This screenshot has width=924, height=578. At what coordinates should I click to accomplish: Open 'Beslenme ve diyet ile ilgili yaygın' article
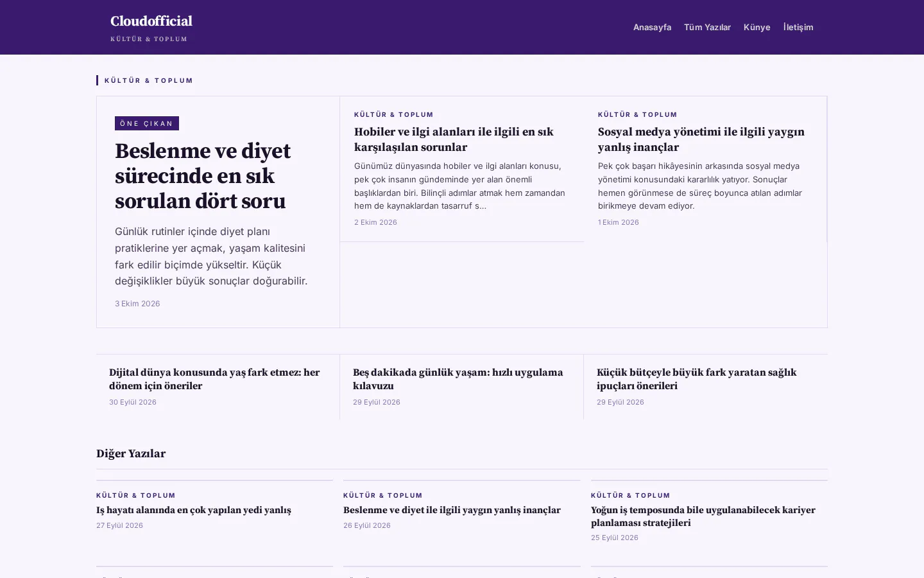(x=452, y=510)
